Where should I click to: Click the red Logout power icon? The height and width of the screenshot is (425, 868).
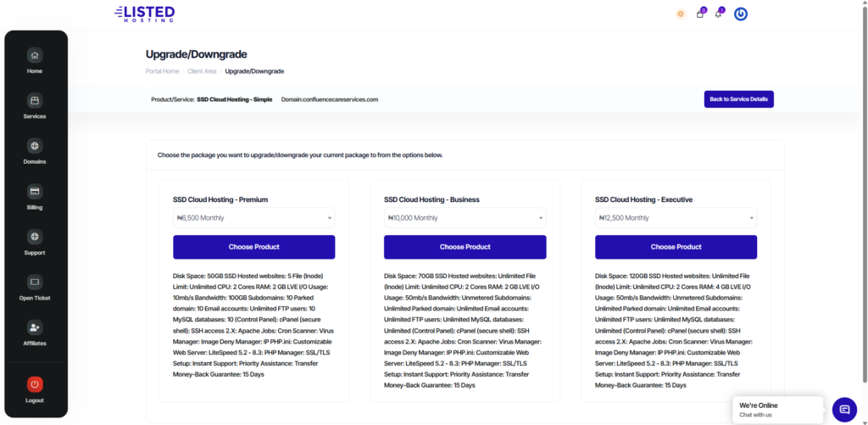[34, 384]
